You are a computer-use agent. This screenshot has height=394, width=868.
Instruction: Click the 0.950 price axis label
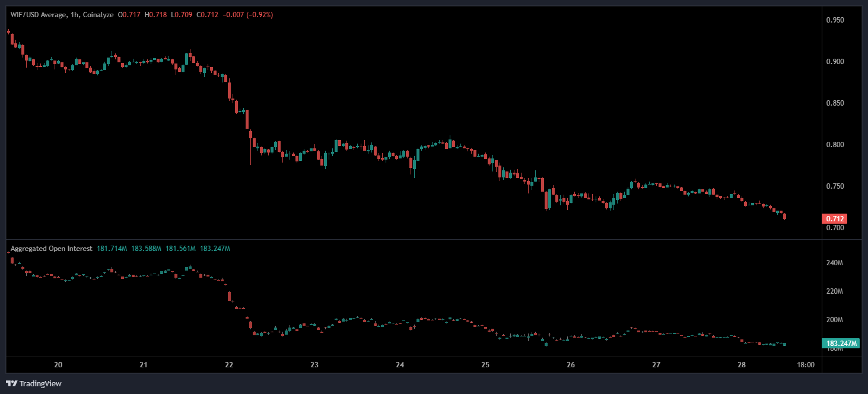click(835, 20)
